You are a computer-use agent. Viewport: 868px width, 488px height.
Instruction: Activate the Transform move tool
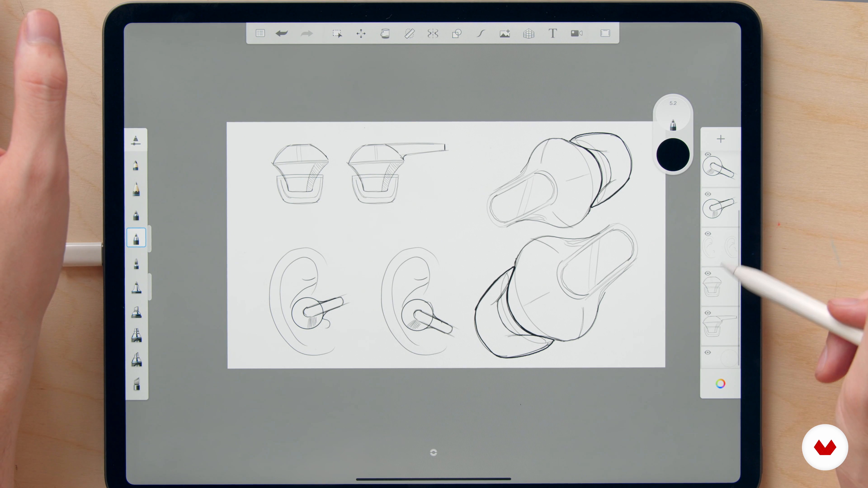coord(361,33)
